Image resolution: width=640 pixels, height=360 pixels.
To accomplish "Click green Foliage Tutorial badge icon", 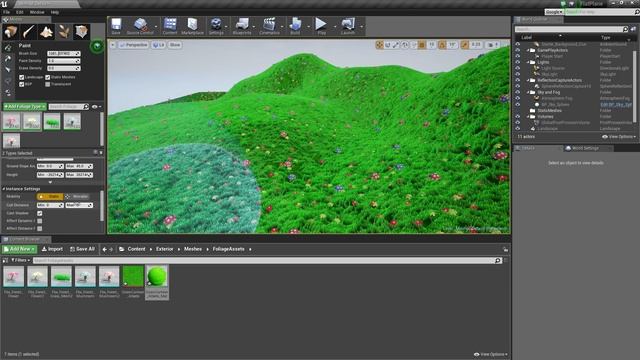I will click(97, 46).
